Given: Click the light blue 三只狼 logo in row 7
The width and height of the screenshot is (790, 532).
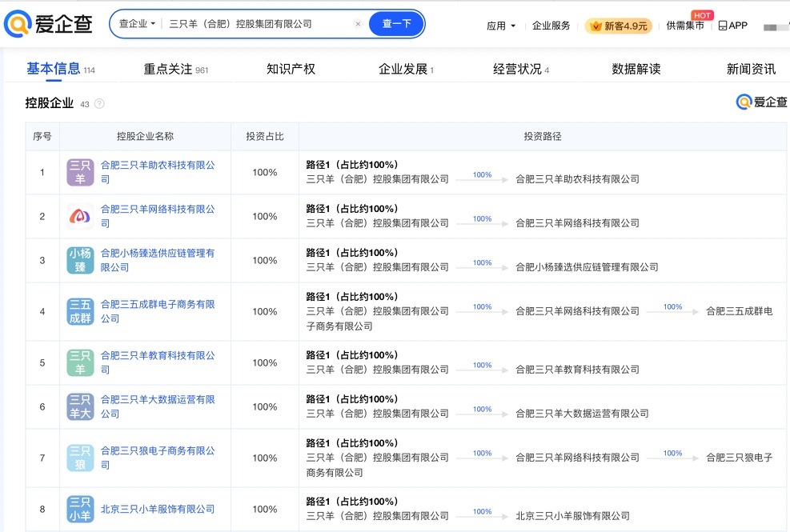Looking at the screenshot, I should pyautogui.click(x=80, y=458).
